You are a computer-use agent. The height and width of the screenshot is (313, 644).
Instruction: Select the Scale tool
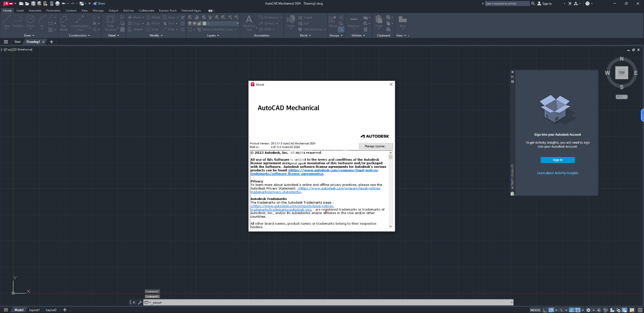(x=152, y=30)
